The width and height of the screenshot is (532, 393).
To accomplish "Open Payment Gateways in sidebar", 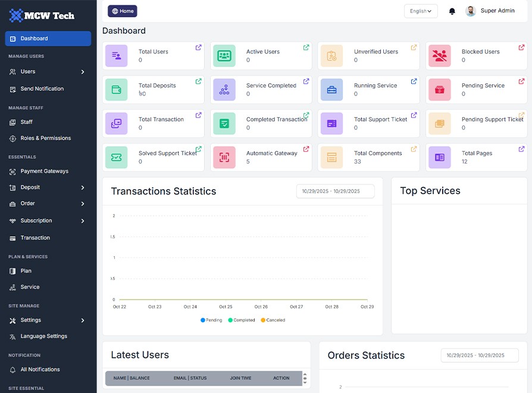I will click(44, 171).
